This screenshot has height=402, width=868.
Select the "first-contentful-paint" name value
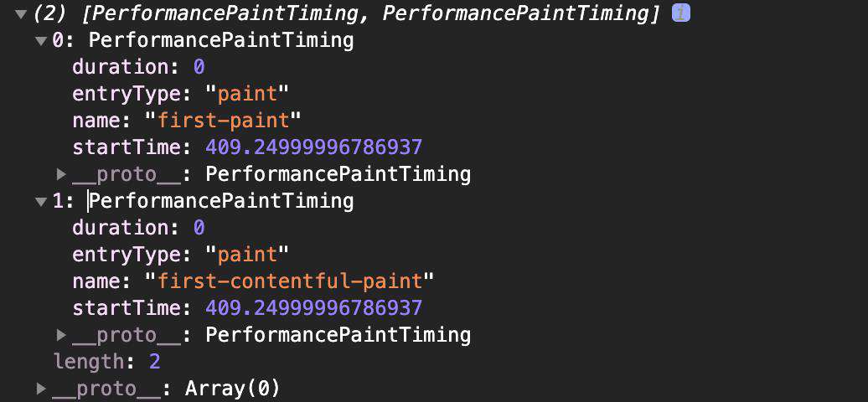290,281
